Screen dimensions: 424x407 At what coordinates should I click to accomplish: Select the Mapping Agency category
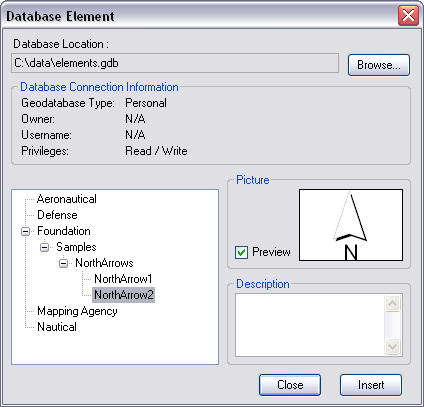tap(77, 311)
